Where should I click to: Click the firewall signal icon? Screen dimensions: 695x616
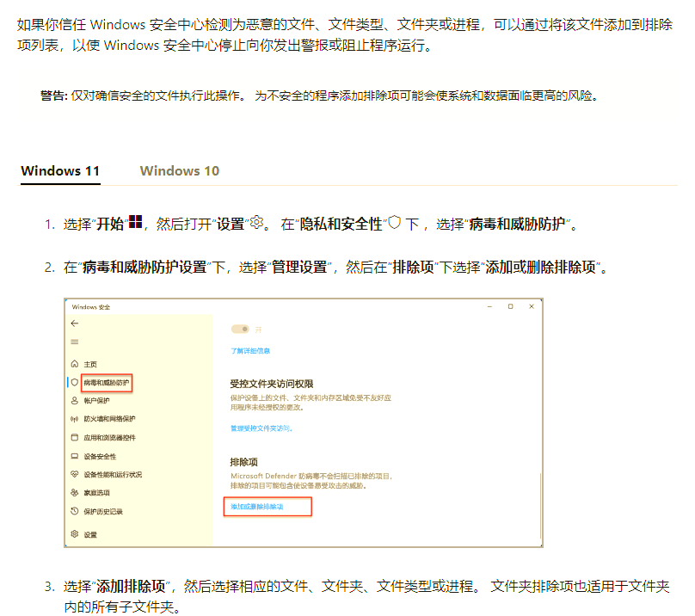[75, 419]
